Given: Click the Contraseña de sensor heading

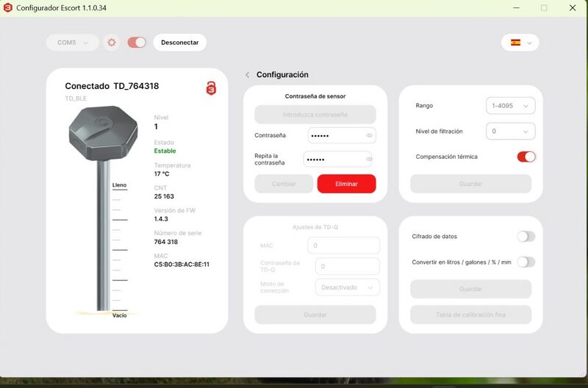Looking at the screenshot, I should click(315, 96).
